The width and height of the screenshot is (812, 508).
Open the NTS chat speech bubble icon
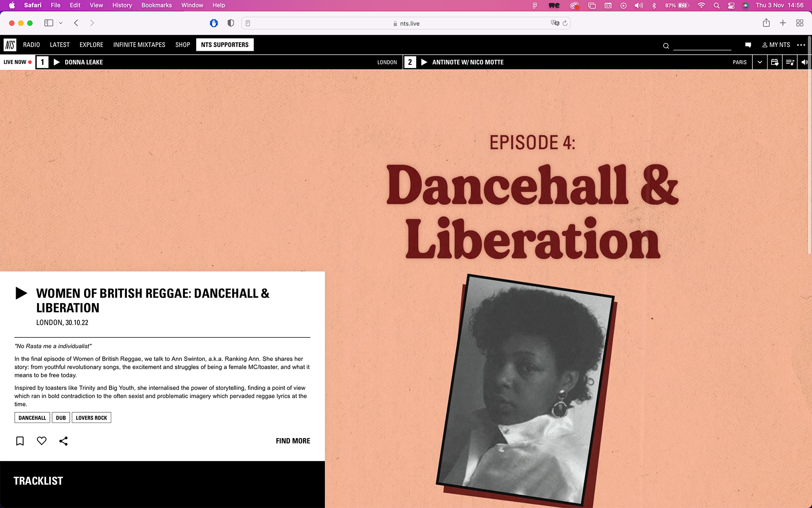click(x=748, y=45)
